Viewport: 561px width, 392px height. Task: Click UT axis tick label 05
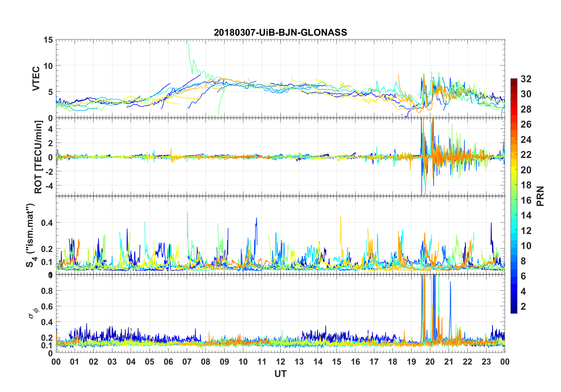click(x=150, y=362)
